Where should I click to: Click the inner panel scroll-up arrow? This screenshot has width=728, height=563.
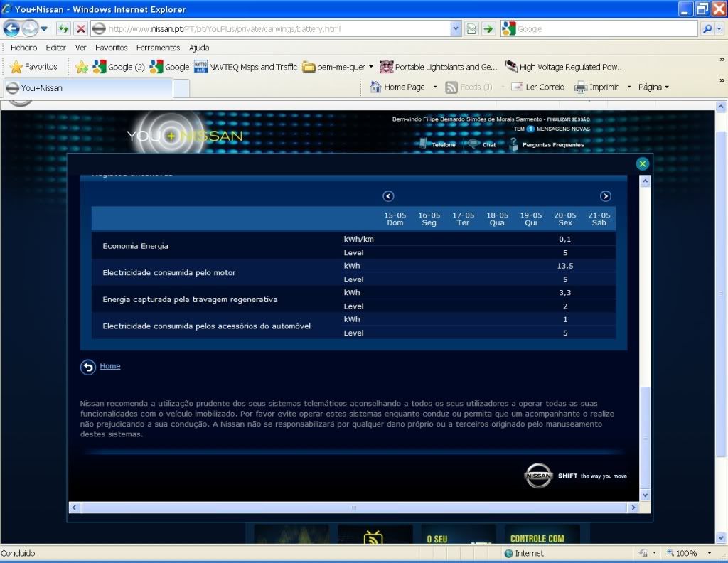point(645,181)
